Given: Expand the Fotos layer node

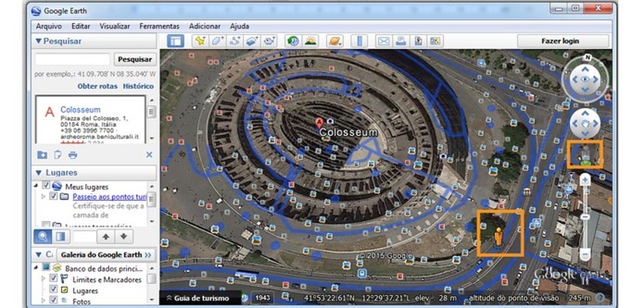Looking at the screenshot, I should 44,301.
